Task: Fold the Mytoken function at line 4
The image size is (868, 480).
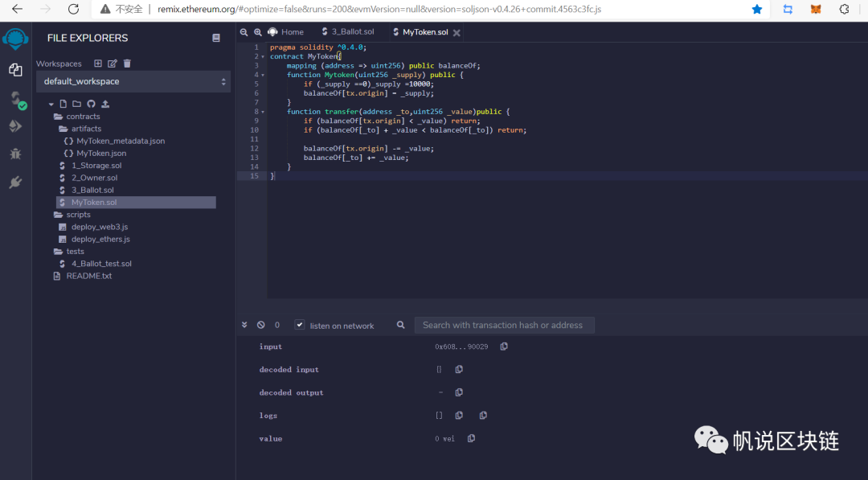Action: [x=263, y=75]
